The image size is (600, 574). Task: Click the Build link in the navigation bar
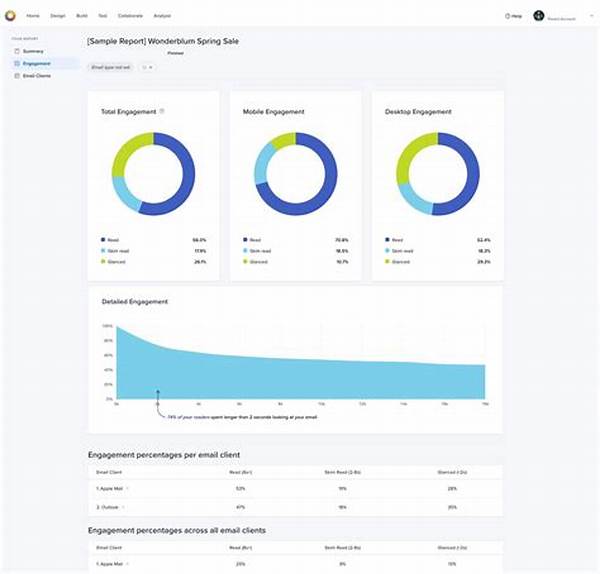point(82,16)
